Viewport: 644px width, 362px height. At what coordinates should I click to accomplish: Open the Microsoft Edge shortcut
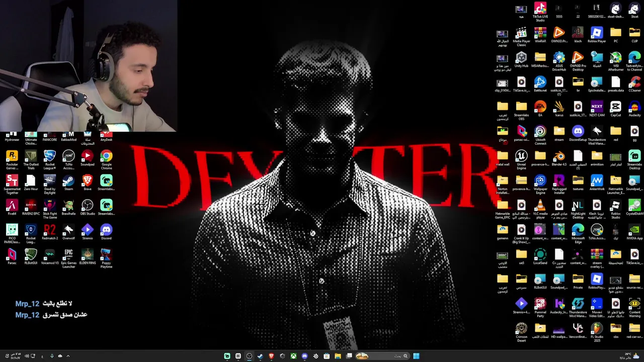578,234
